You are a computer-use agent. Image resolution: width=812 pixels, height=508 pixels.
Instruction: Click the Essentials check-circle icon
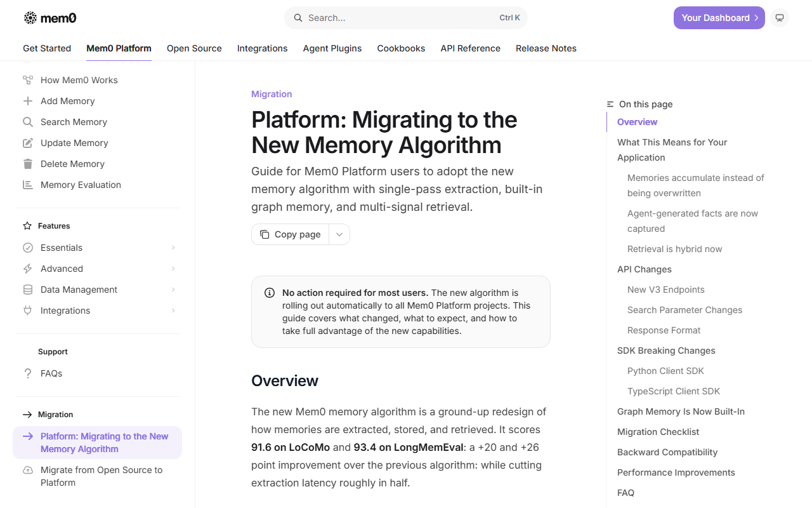coord(28,248)
